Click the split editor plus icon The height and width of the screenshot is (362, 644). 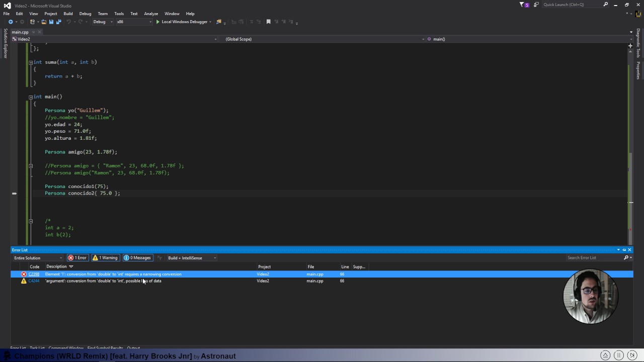(630, 46)
